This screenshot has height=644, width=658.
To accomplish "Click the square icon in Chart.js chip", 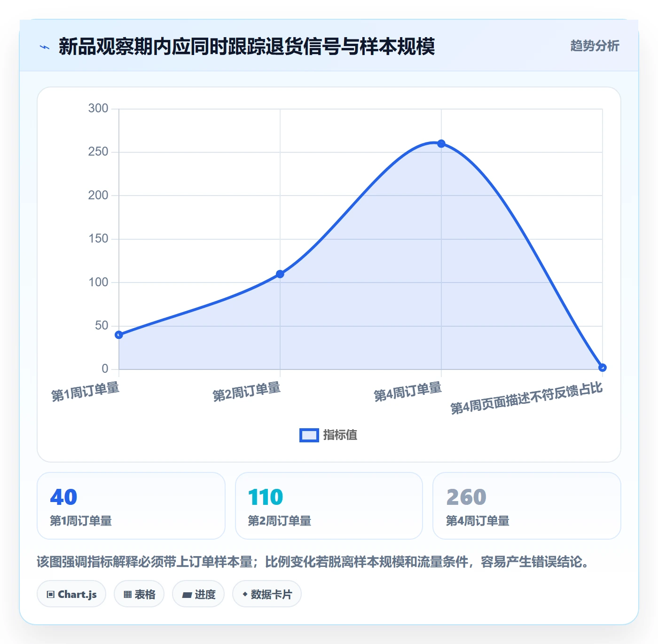I will (x=51, y=595).
